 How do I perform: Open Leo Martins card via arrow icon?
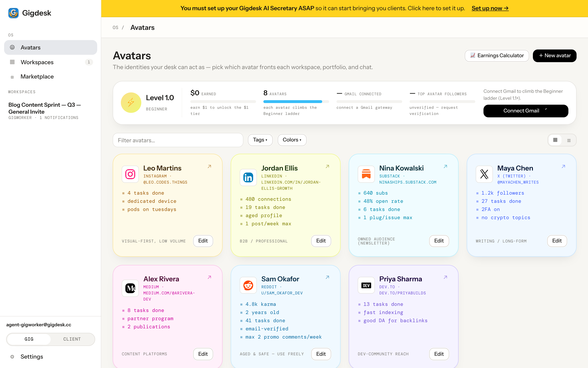pos(209,166)
